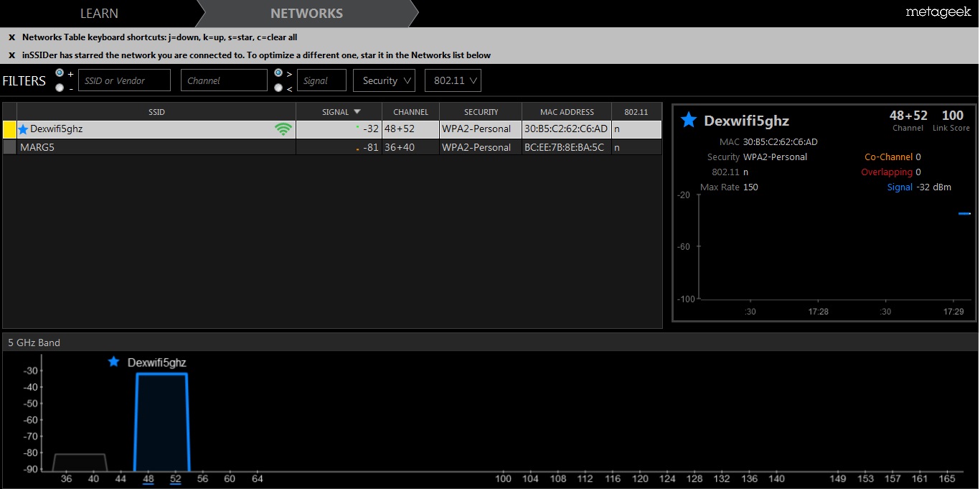Click the Link Score 100 value
Image resolution: width=980 pixels, height=489 pixels.
pyautogui.click(x=953, y=116)
